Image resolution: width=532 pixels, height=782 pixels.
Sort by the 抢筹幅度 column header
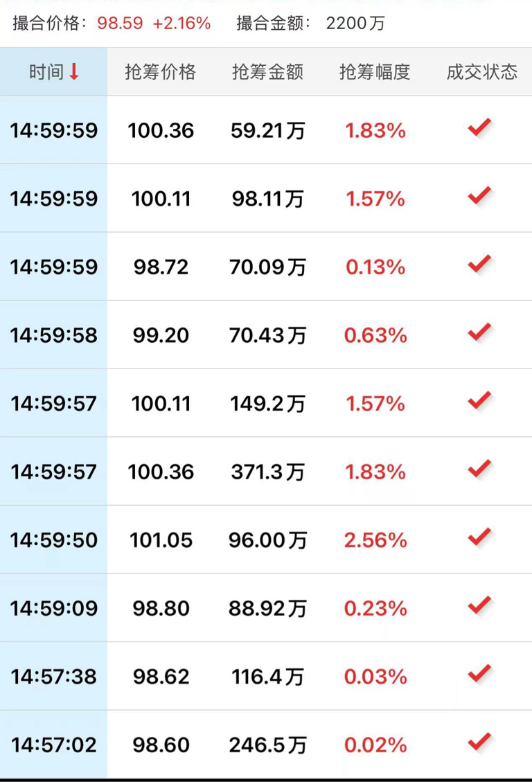coord(375,71)
